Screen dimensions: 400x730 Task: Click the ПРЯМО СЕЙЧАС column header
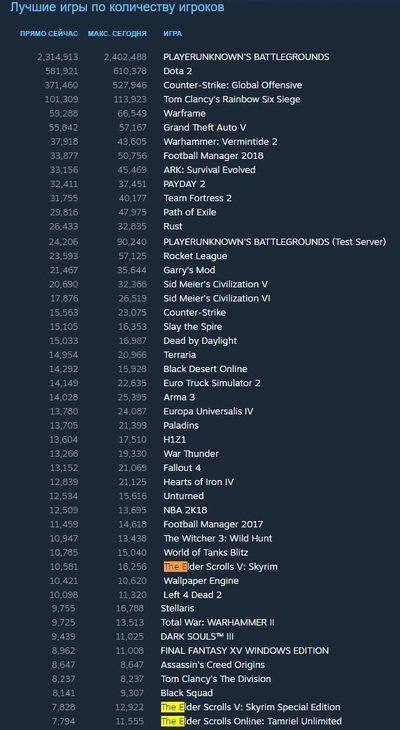[49, 34]
